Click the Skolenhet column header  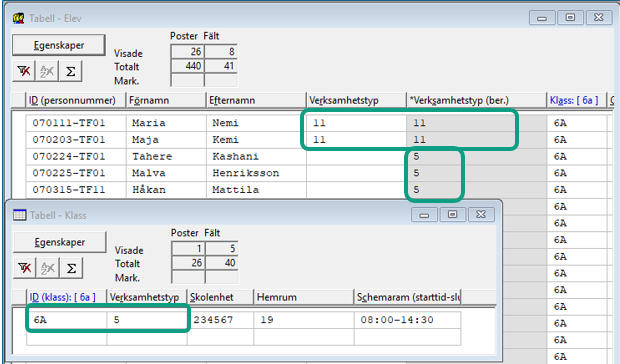click(x=220, y=297)
